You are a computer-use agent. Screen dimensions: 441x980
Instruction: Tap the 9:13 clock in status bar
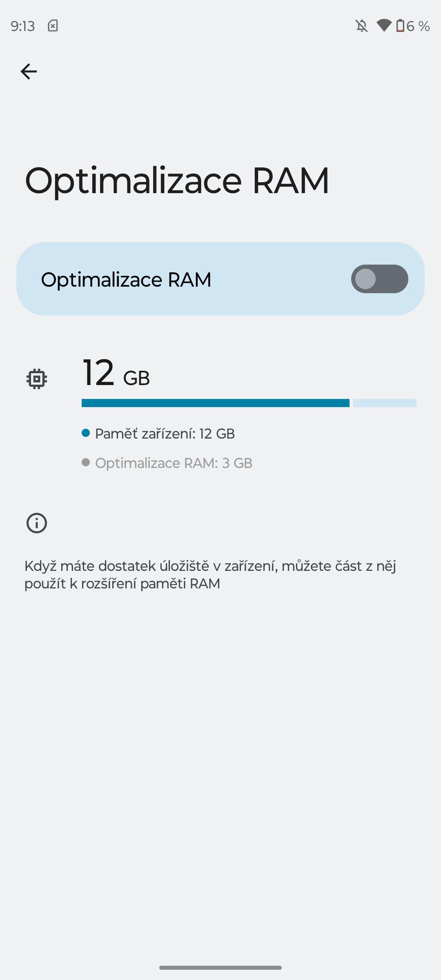pyautogui.click(x=23, y=26)
